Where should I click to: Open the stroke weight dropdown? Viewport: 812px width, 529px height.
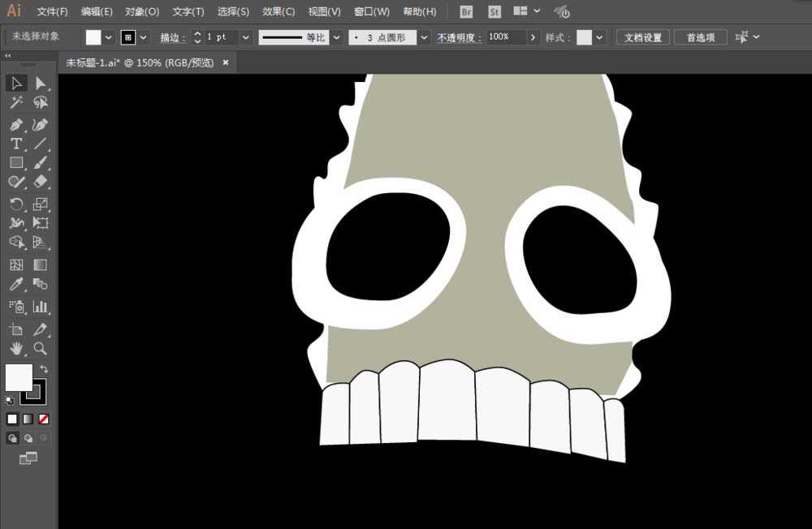(x=245, y=37)
